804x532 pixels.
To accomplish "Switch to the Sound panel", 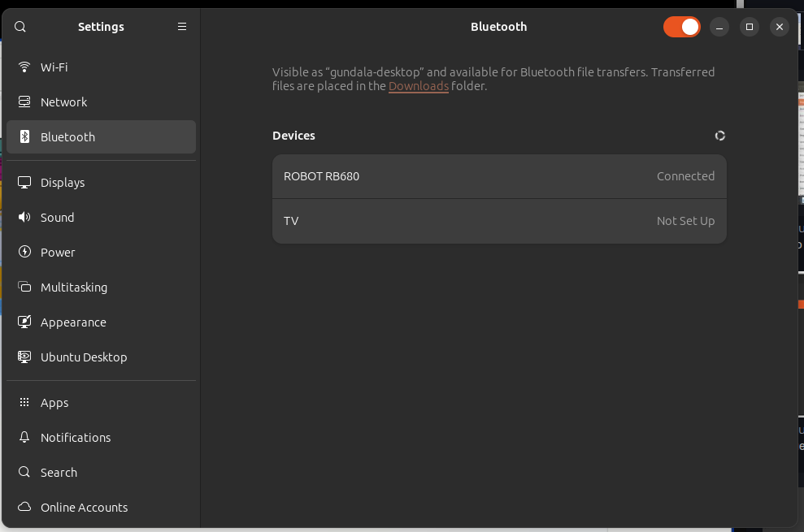I will pyautogui.click(x=102, y=218).
